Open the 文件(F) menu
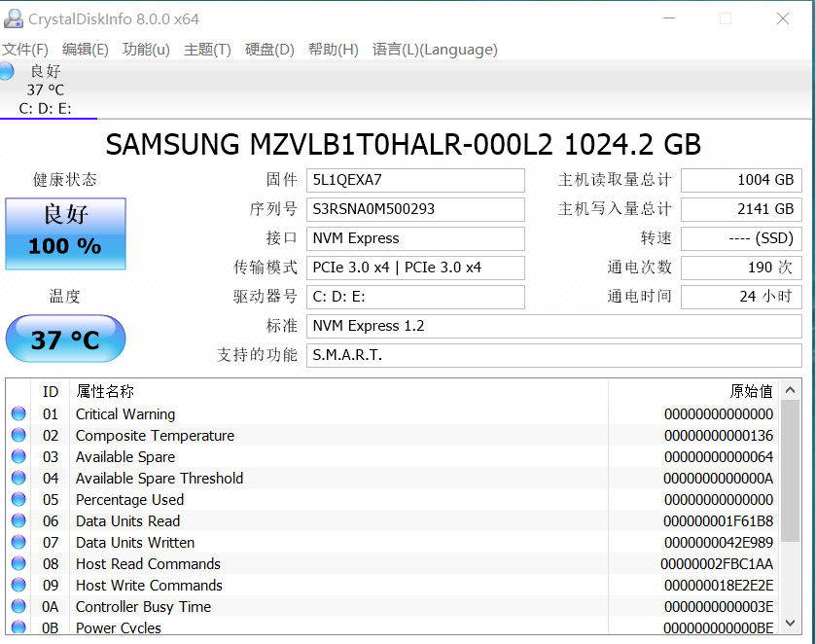 (x=25, y=50)
